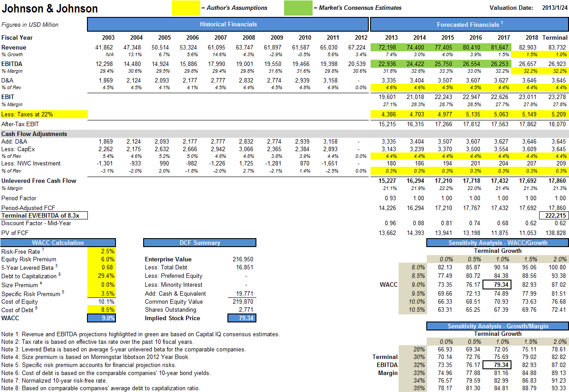Click the "Period-Adjusted FCF" row label
This screenshot has width=569, height=392.
(x=28, y=208)
